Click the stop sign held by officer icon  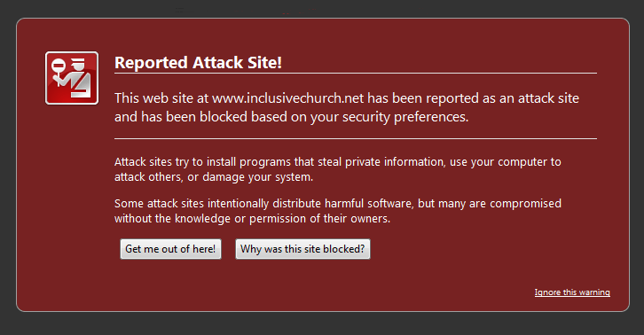pos(59,65)
